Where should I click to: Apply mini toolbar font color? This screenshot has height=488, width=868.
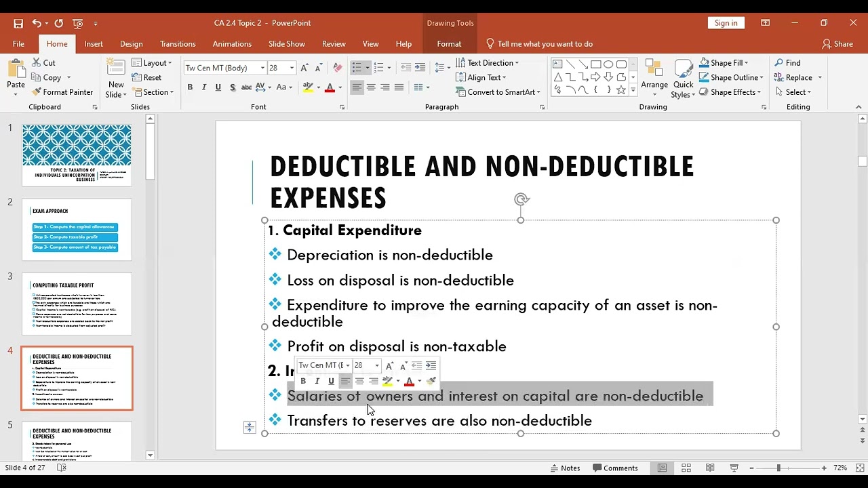click(409, 381)
